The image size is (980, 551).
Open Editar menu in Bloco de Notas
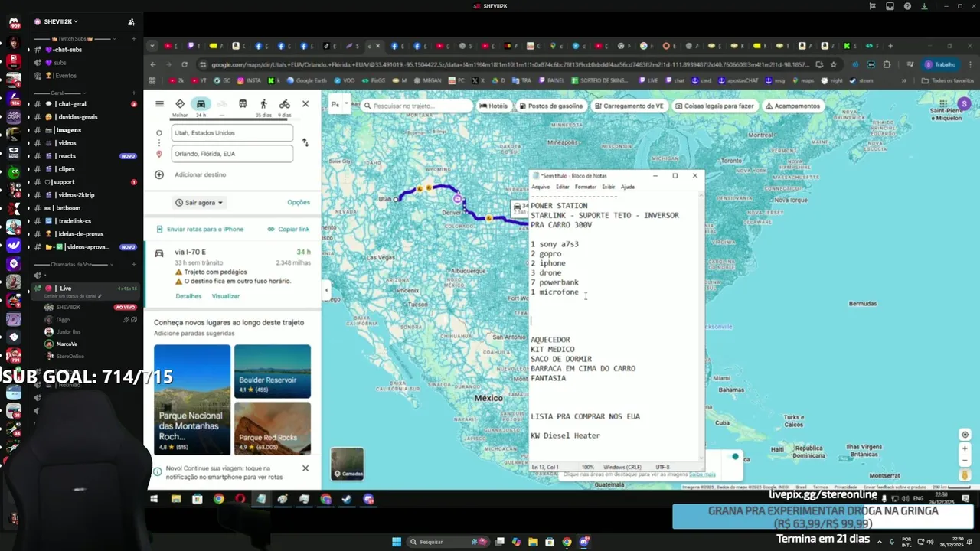click(x=563, y=187)
